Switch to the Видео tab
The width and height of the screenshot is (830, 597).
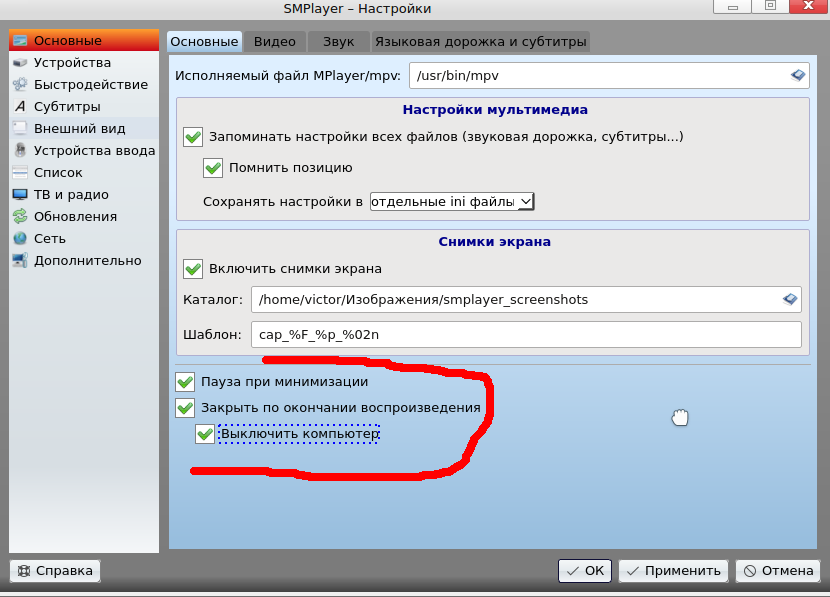tap(275, 42)
